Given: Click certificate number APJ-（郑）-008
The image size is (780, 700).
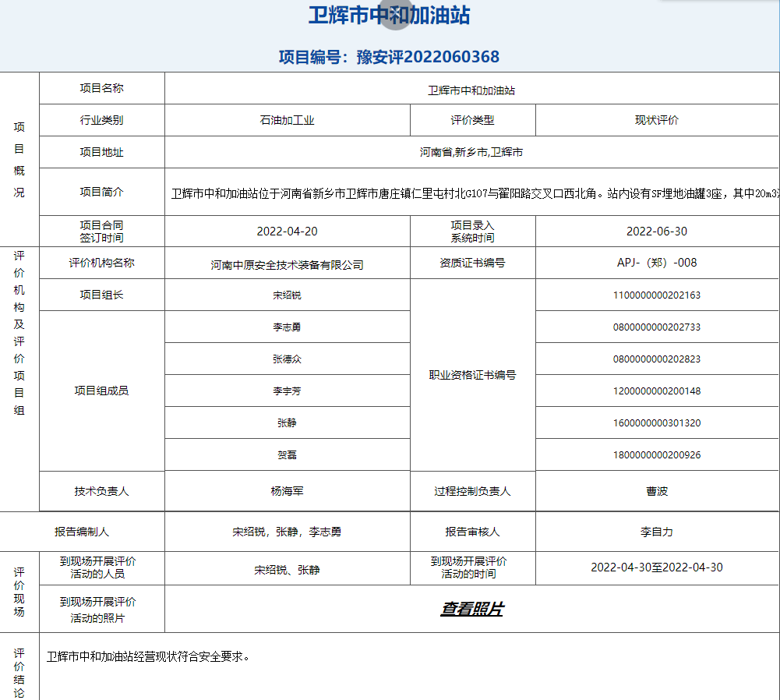Looking at the screenshot, I should pos(657,263).
